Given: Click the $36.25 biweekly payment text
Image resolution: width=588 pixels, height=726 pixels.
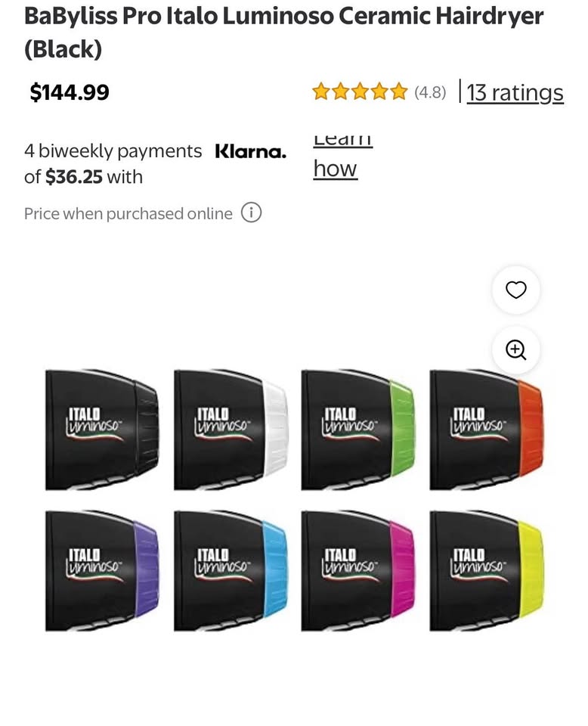Looking at the screenshot, I should point(73,177).
